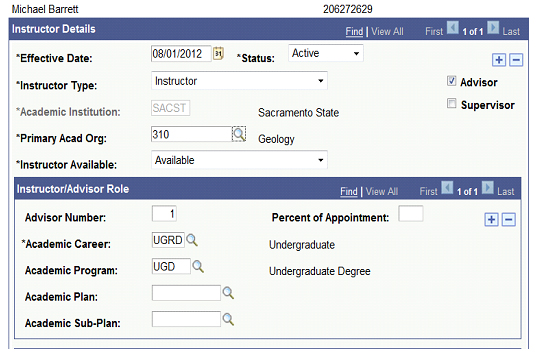Open the Status dropdown

click(326, 53)
